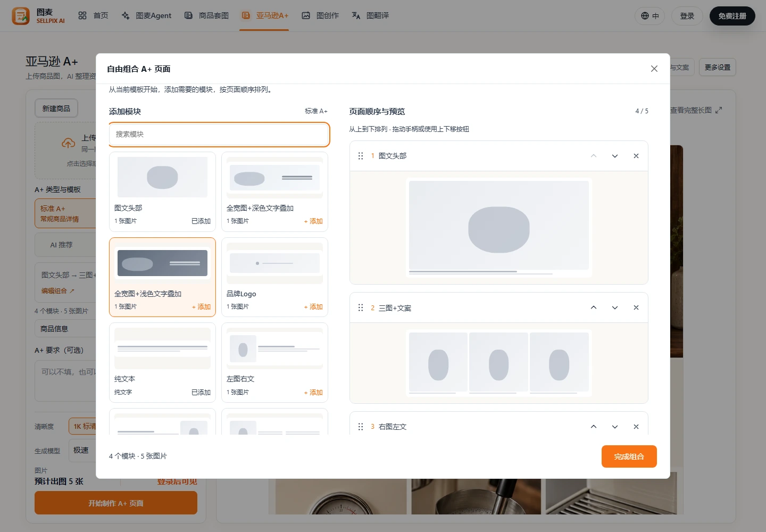Move 右图左文 module up
This screenshot has width=766, height=532.
click(594, 427)
